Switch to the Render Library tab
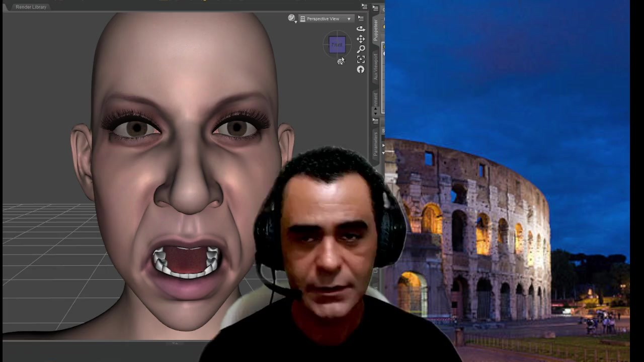 pos(31,7)
